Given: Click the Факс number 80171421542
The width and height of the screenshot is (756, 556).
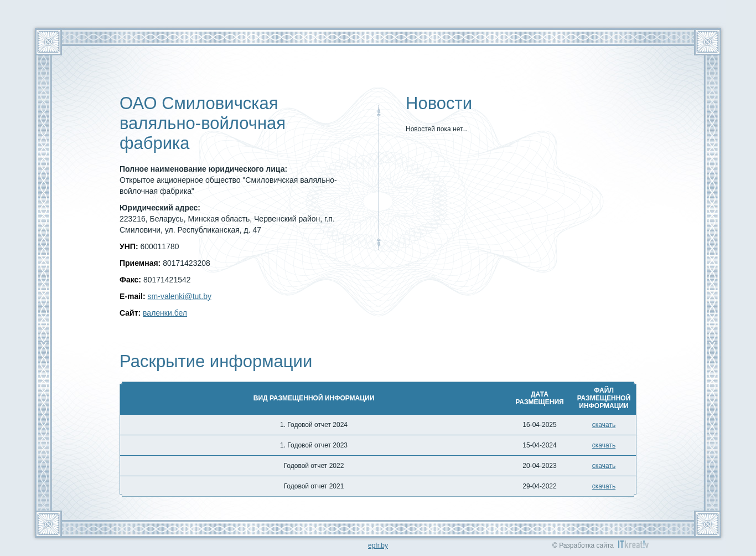Looking at the screenshot, I should pos(167,280).
